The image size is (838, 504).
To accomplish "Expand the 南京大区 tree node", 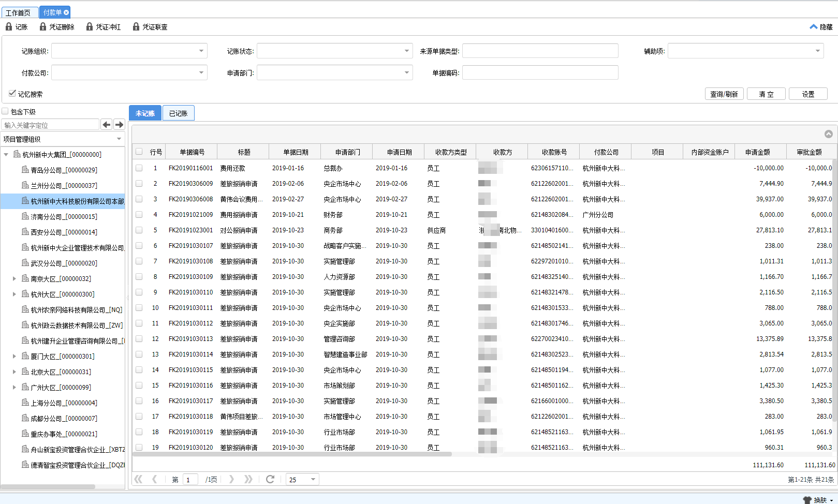I will tap(14, 279).
